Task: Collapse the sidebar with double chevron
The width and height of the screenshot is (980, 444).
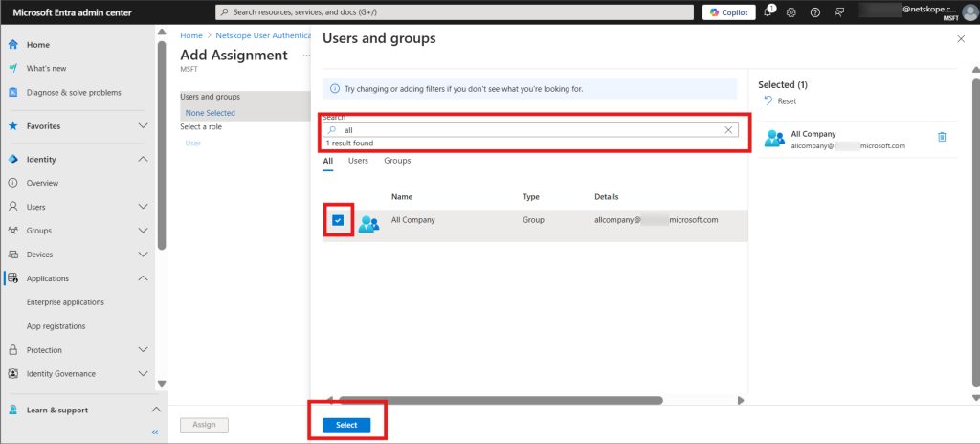Action: 155,433
